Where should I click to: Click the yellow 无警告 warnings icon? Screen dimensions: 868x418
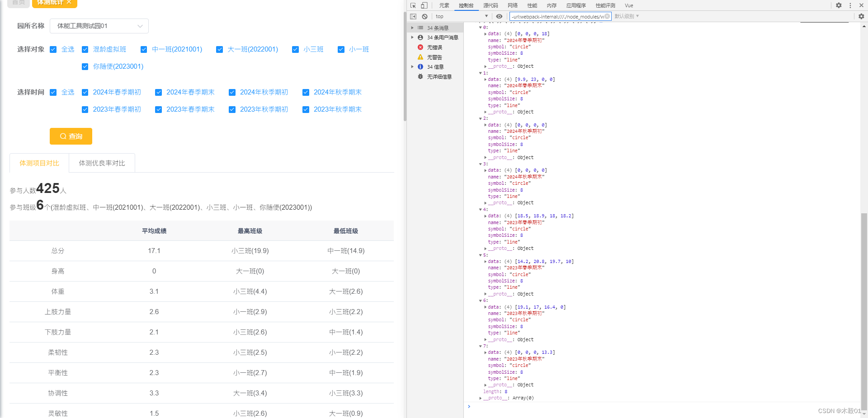point(420,57)
